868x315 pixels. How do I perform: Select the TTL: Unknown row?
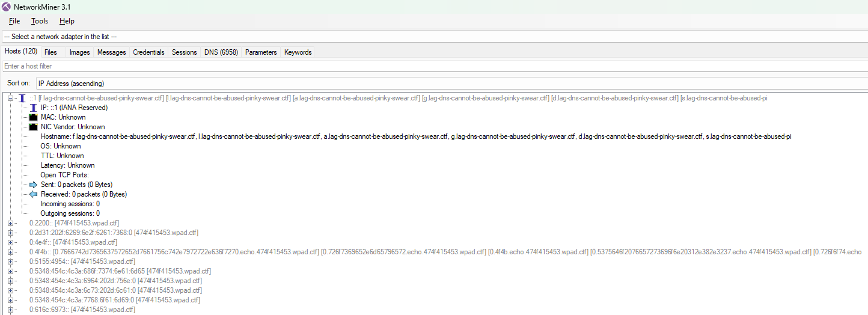62,156
